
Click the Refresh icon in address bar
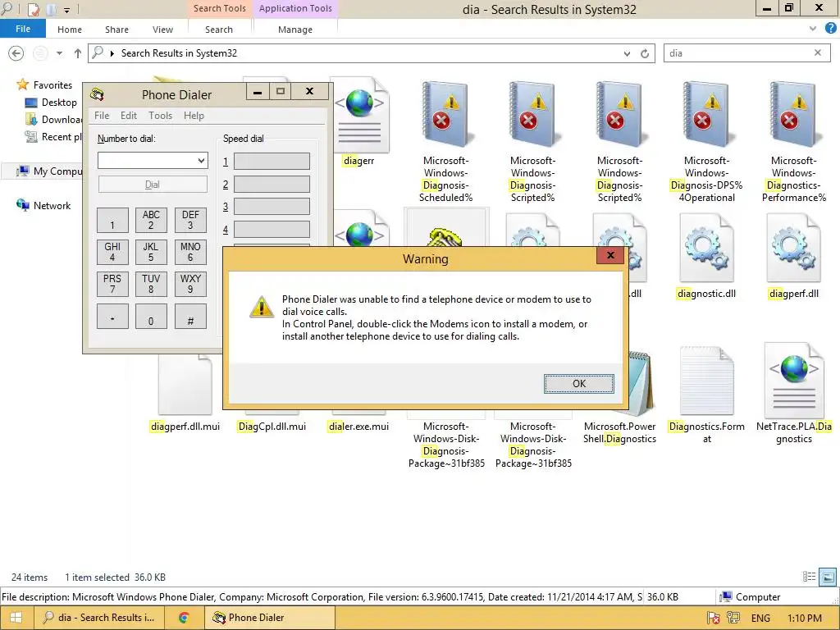[645, 53]
